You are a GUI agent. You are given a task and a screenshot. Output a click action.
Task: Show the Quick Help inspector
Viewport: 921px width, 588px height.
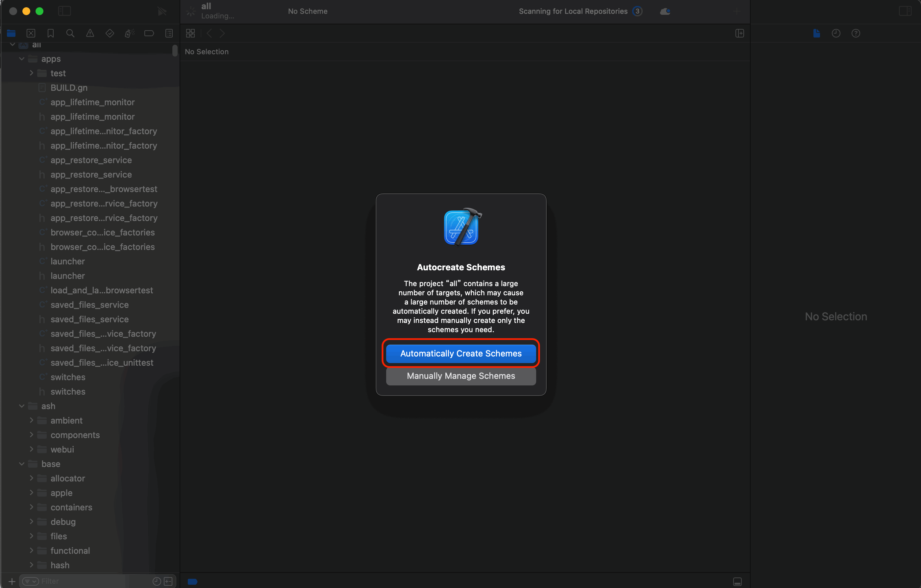856,33
